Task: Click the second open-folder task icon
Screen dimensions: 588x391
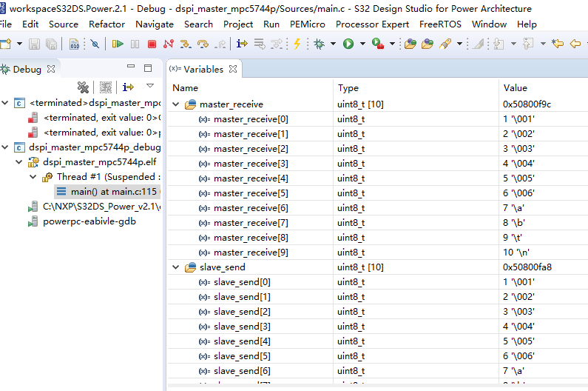Action: pos(427,44)
